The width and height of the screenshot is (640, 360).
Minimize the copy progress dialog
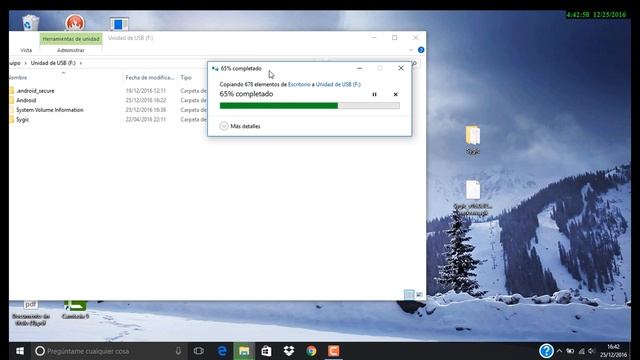(x=360, y=68)
